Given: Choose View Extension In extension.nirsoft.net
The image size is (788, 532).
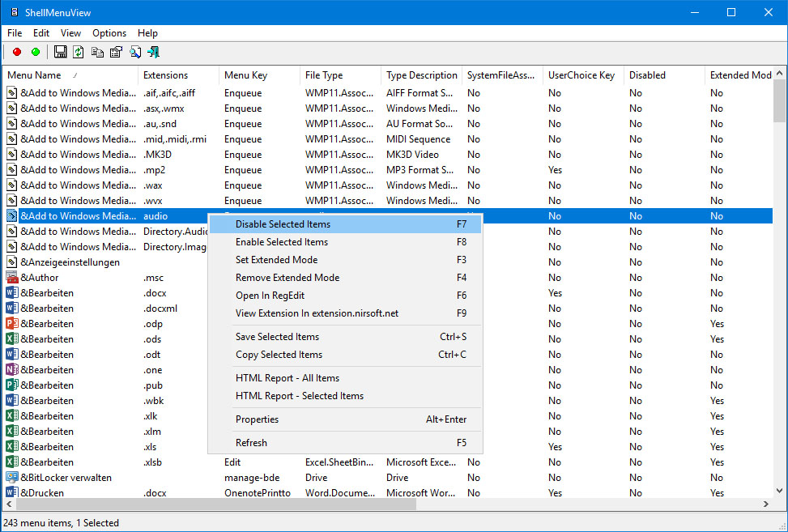Looking at the screenshot, I should pos(345,313).
